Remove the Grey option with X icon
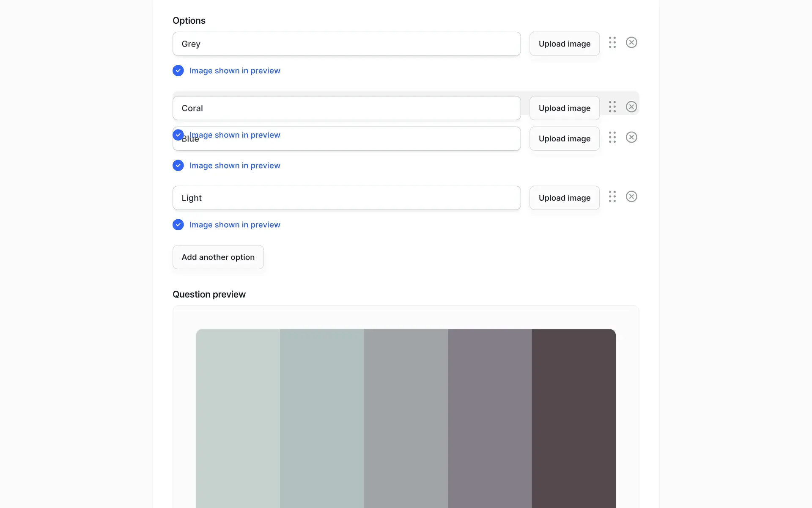Screen dimensions: 812x508 point(631,42)
